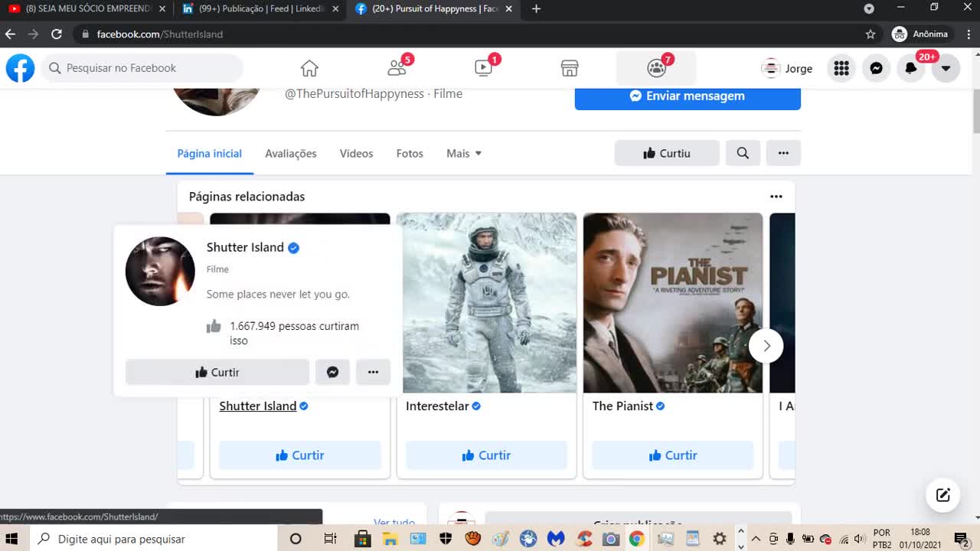
Task: Click Enviar mensagem button
Action: (x=688, y=96)
